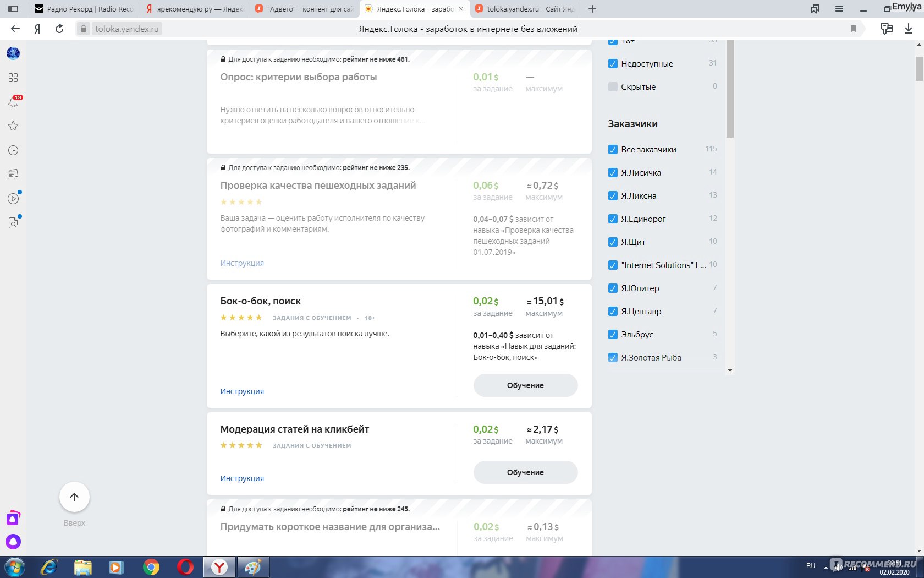Click the RU language indicator in tray

pyautogui.click(x=811, y=566)
